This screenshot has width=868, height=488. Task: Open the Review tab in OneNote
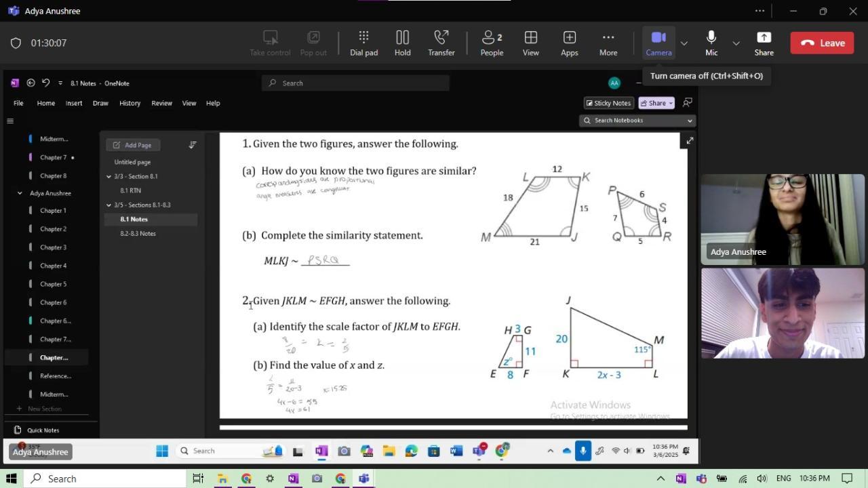click(161, 103)
